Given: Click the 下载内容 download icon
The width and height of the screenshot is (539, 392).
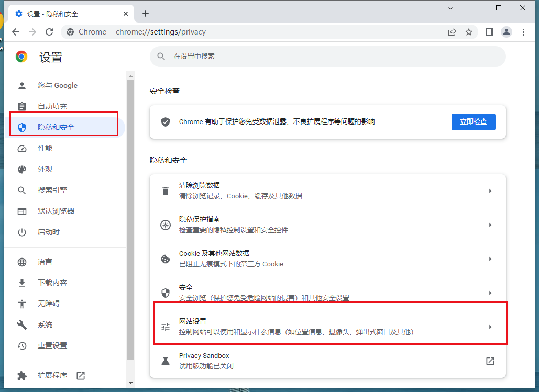Looking at the screenshot, I should tap(22, 283).
